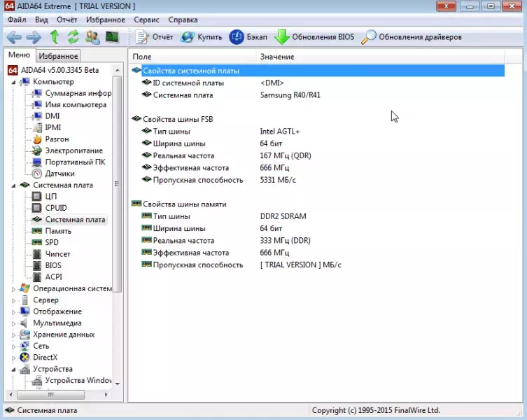Open the users icon in the toolbar

92,37
